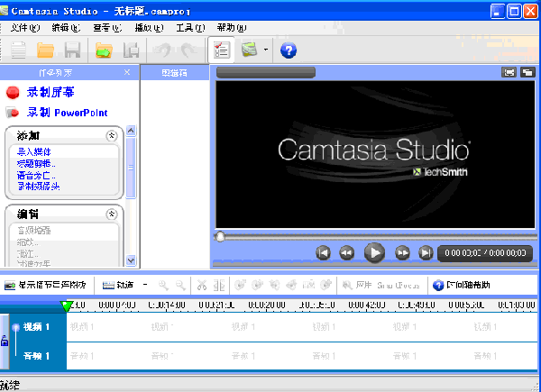Image resolution: width=541 pixels, height=392 pixels.
Task: Click the 录制屏幕 link
Action: (x=50, y=92)
